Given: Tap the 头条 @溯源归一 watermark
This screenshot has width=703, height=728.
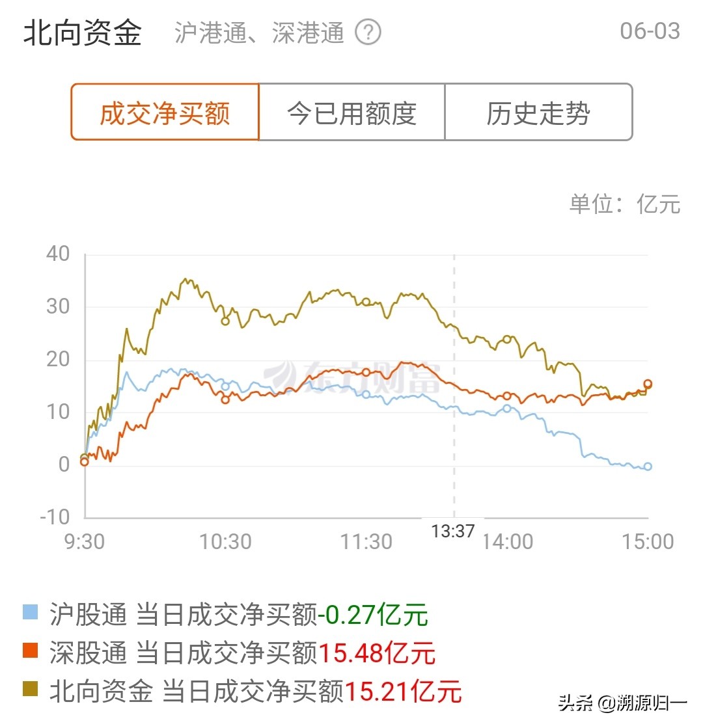Looking at the screenshot, I should (622, 703).
